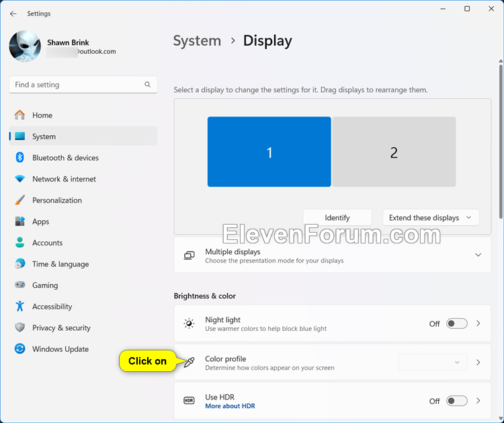Viewport: 504px width, 423px height.
Task: Open Night light details chevron
Action: pyautogui.click(x=478, y=323)
